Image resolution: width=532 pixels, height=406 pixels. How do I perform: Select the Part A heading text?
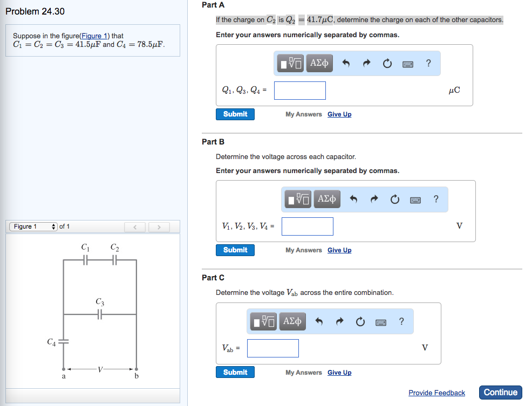[213, 5]
